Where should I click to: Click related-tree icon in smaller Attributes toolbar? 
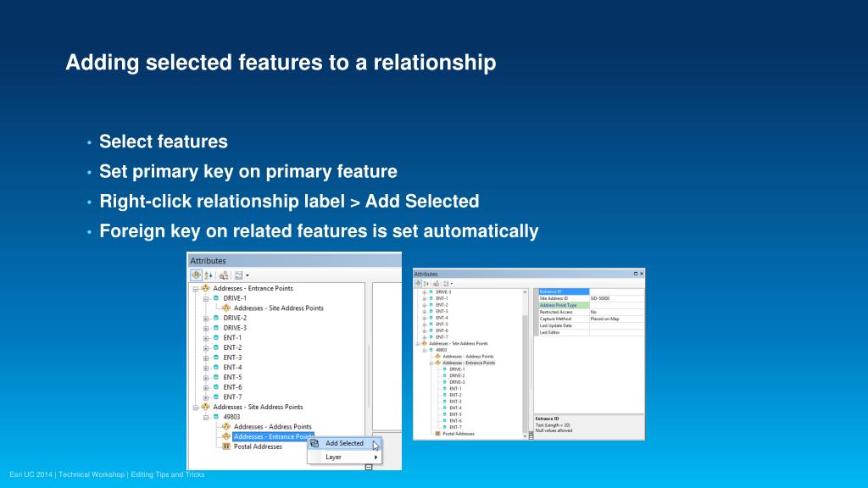click(437, 283)
